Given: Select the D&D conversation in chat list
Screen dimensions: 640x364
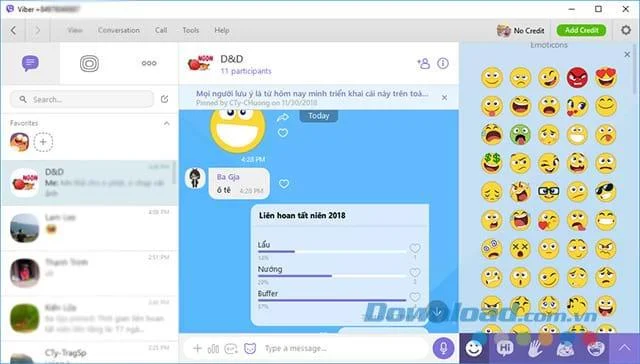Looking at the screenshot, I should [x=89, y=182].
